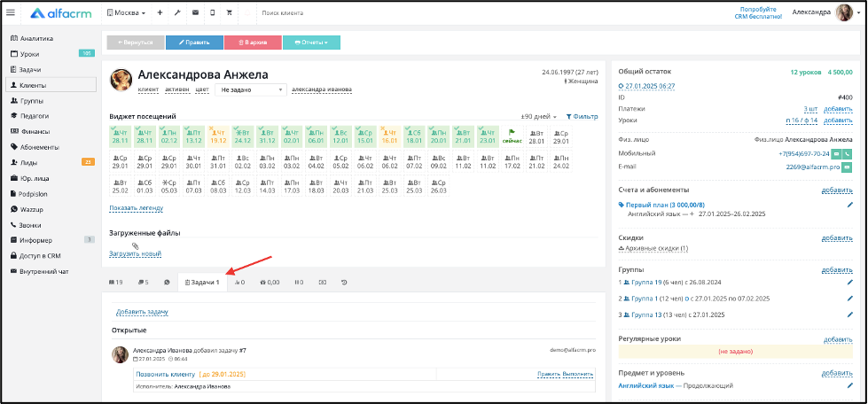This screenshot has height=404, width=868.
Task: Click добавить in Регулярные уроки section
Action: pos(838,339)
